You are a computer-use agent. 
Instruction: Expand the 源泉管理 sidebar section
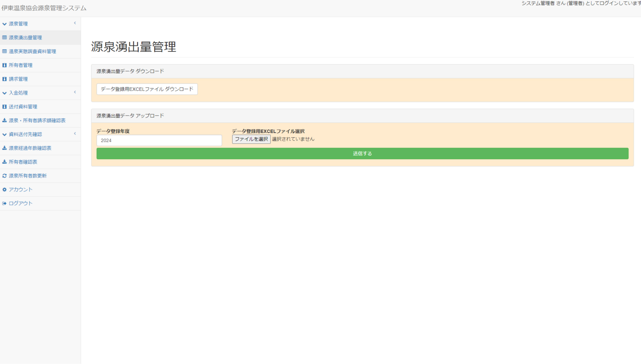[75, 23]
